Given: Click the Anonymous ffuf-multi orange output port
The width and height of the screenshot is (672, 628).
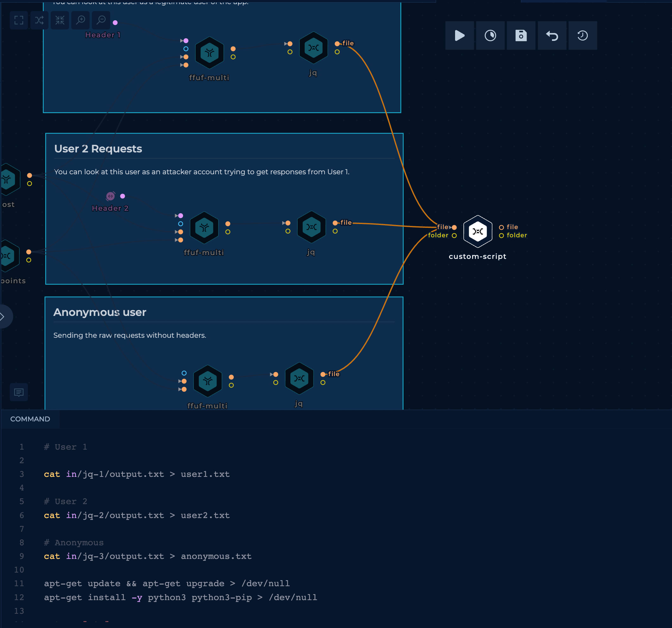Looking at the screenshot, I should 231,377.
